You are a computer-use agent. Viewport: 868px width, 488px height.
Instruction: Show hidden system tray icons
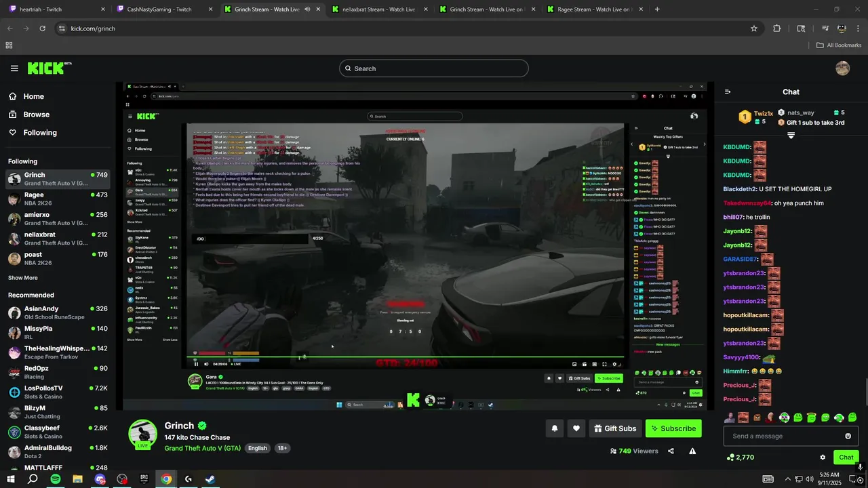787,479
